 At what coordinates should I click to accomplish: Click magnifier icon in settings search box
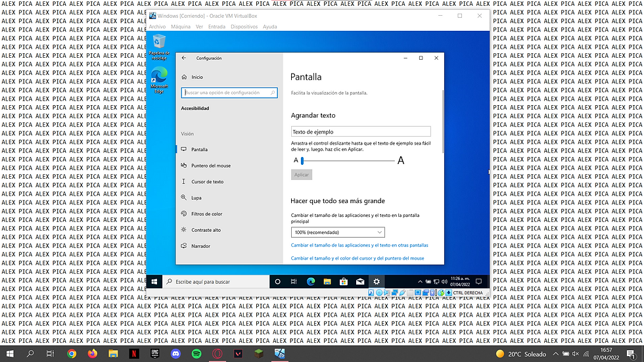click(x=272, y=93)
